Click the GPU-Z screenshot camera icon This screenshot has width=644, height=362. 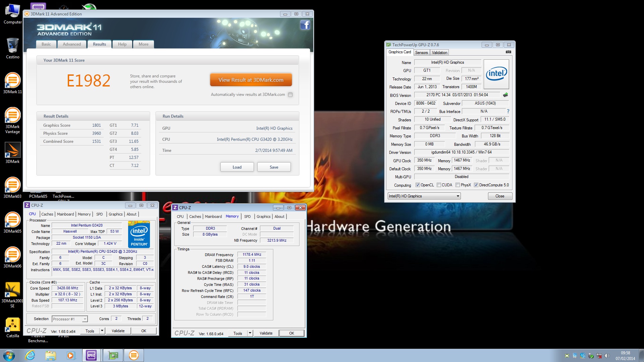[x=508, y=52]
